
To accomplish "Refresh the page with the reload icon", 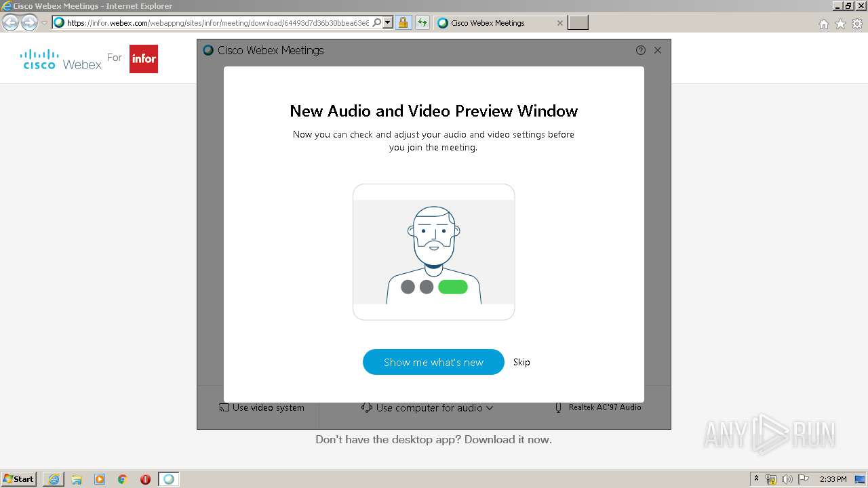I will (422, 22).
